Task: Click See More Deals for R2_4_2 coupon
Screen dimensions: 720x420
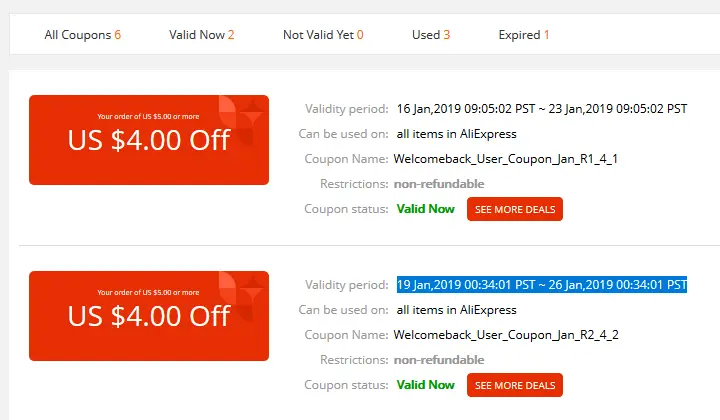Action: 515,385
